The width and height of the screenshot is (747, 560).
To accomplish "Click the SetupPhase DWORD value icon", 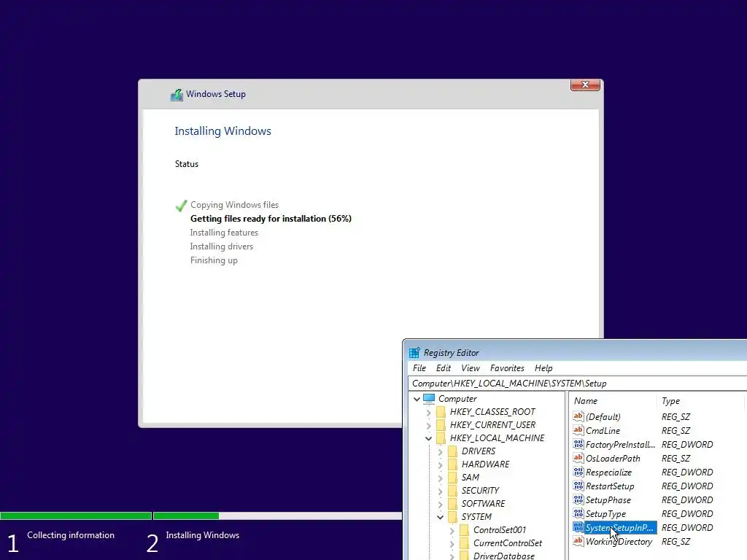I will (x=578, y=499).
